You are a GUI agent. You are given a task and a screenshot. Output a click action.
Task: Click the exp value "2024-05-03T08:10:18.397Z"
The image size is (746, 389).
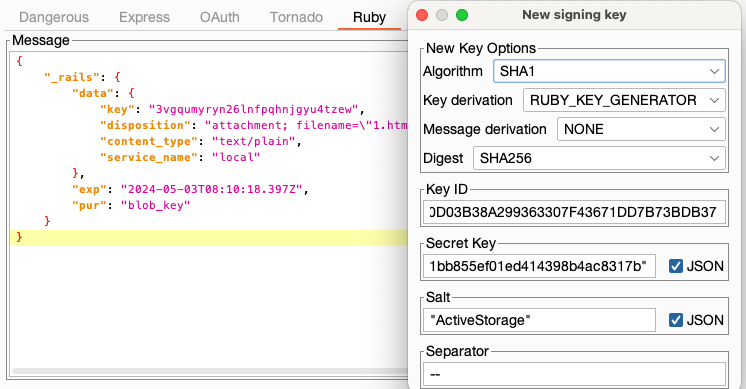[x=211, y=189]
